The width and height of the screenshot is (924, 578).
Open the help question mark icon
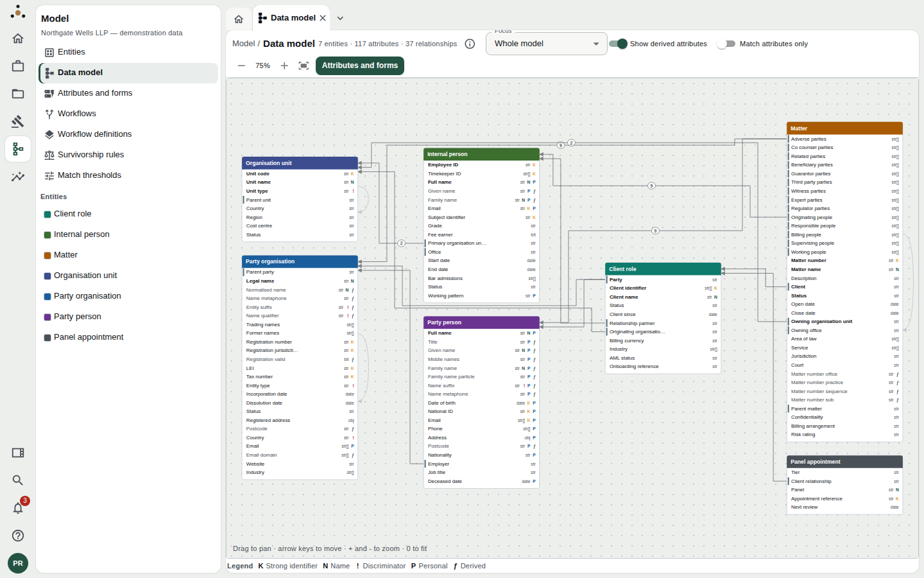18,536
